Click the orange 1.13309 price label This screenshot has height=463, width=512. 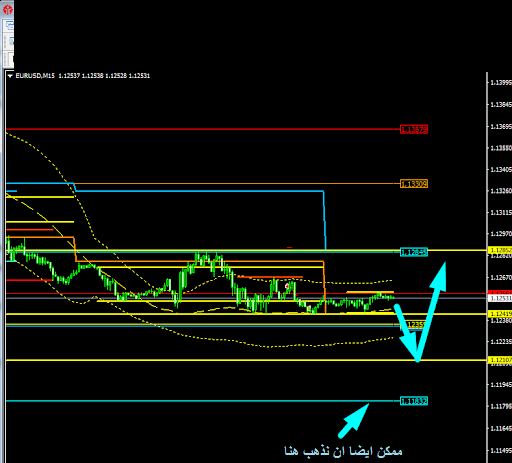[414, 184]
